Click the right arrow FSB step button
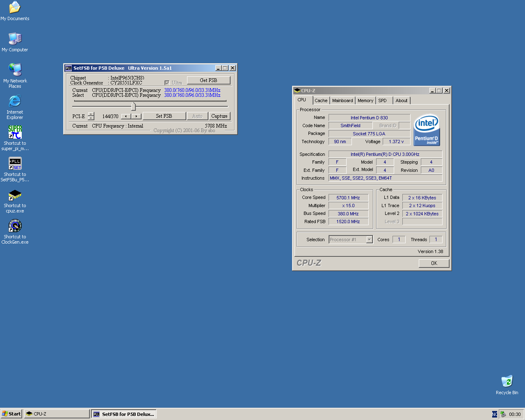 (136, 116)
